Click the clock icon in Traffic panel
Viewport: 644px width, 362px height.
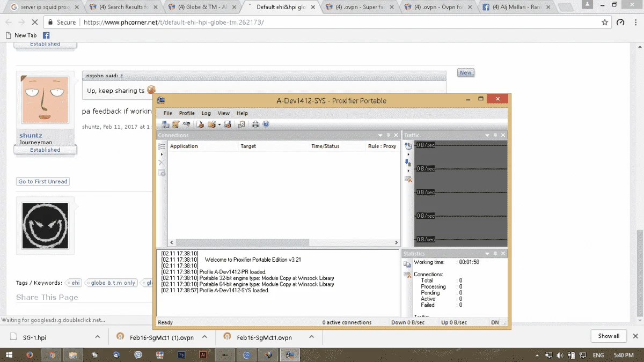[x=408, y=146]
